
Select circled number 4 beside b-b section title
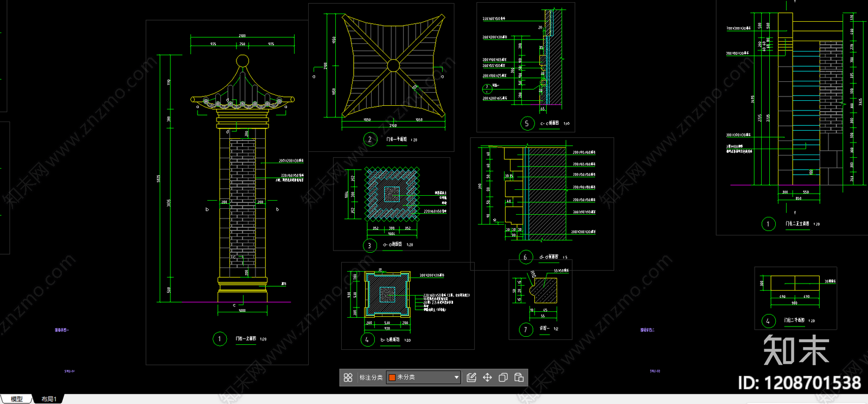point(367,340)
